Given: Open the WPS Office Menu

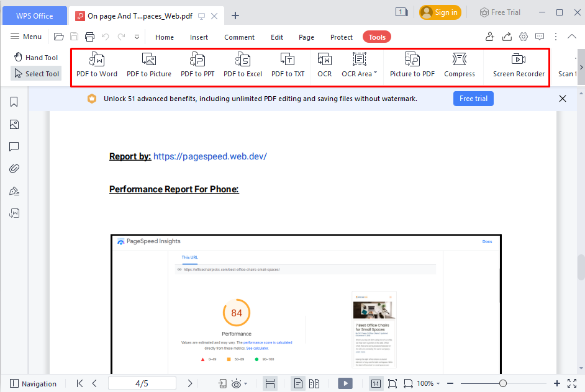Looking at the screenshot, I should 25,37.
